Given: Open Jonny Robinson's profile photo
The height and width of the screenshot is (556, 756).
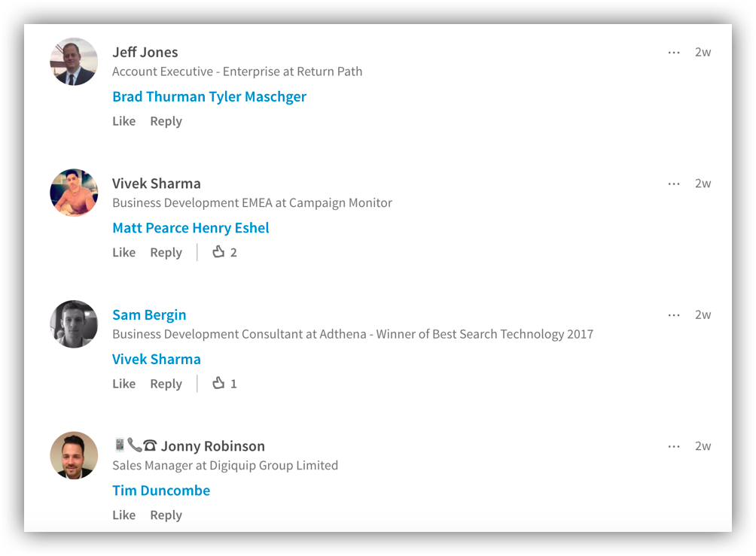Looking at the screenshot, I should click(x=74, y=455).
